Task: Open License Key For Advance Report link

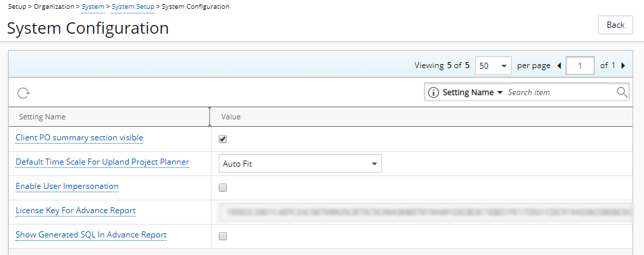Action: tap(76, 211)
